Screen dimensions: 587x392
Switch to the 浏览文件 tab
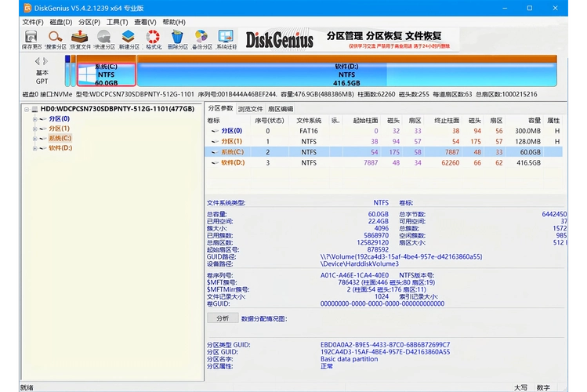pos(251,108)
